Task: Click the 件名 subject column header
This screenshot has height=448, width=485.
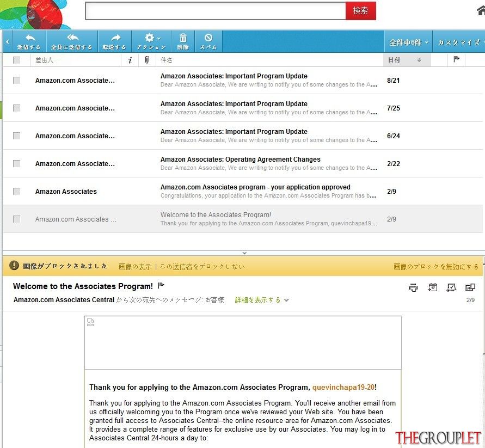Action: point(167,60)
